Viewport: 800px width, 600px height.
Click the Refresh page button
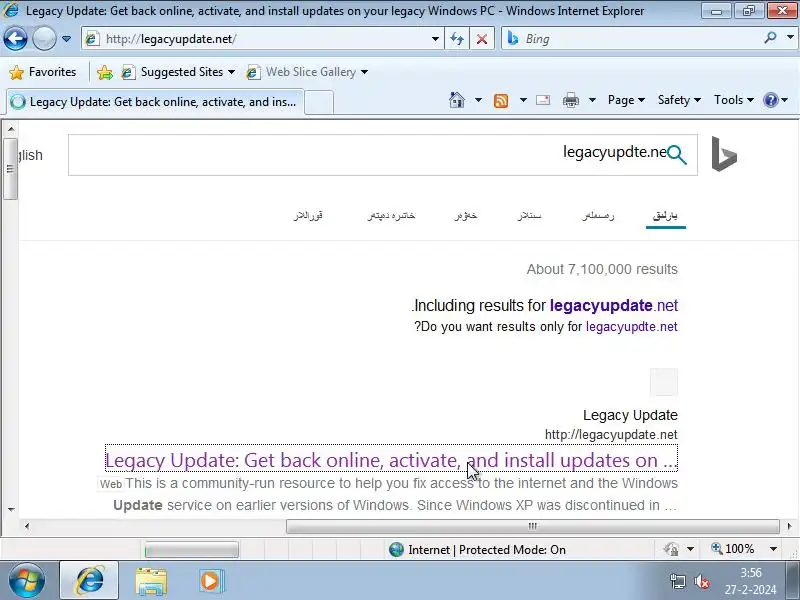click(457, 39)
